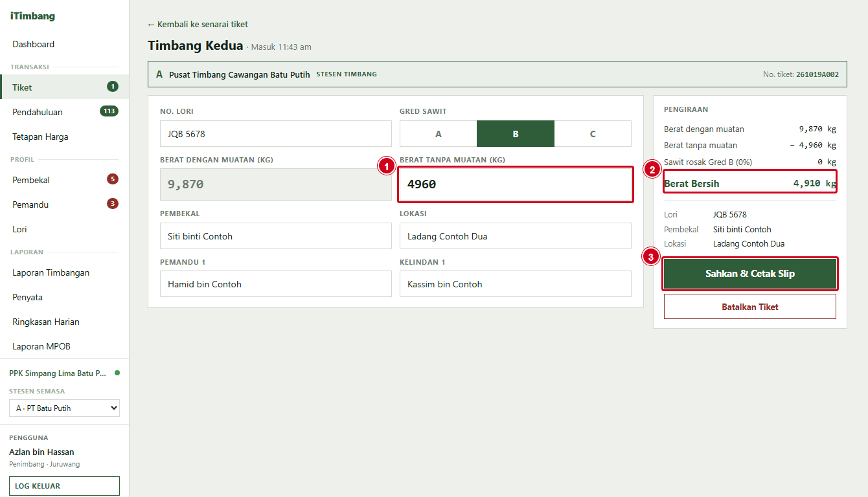
Task: Focus the Pembekal input field
Action: point(276,236)
